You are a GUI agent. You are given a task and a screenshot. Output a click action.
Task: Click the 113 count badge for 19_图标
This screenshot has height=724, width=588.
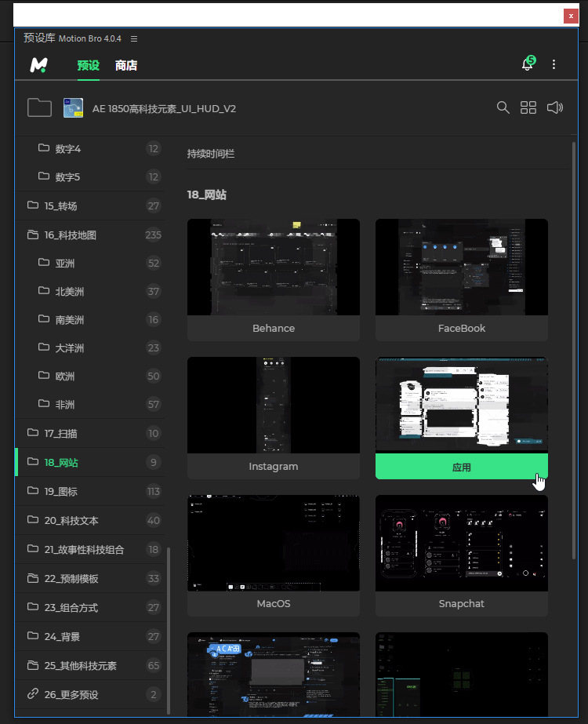click(153, 491)
